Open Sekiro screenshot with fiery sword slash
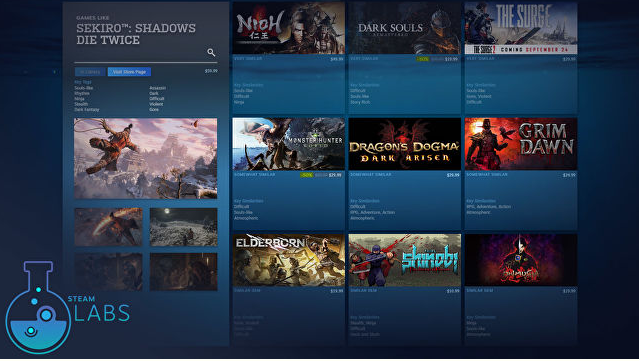The image size is (639, 361). pyautogui.click(x=108, y=227)
